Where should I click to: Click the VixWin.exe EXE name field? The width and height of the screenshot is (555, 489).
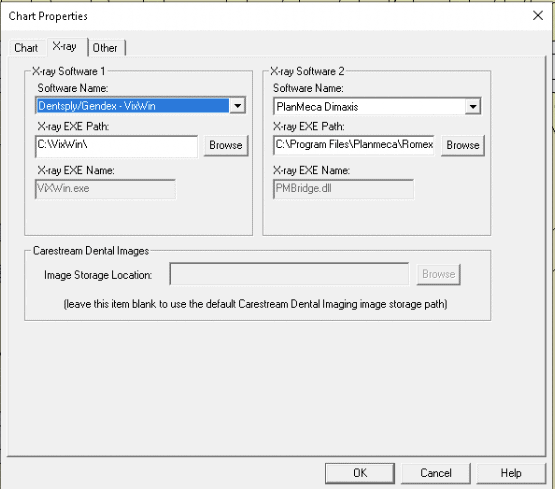105,189
